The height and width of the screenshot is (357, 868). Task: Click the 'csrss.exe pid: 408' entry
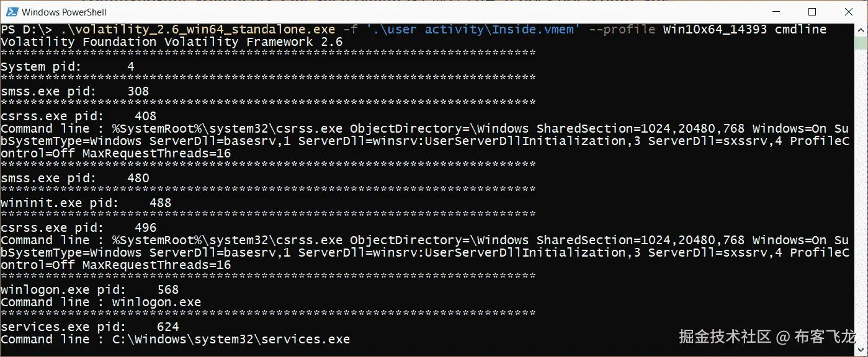[78, 116]
